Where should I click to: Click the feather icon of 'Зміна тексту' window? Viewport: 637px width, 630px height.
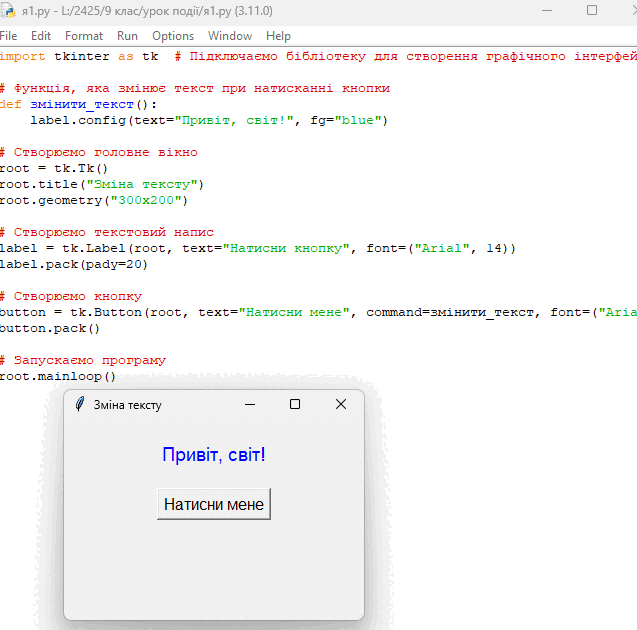(x=80, y=404)
